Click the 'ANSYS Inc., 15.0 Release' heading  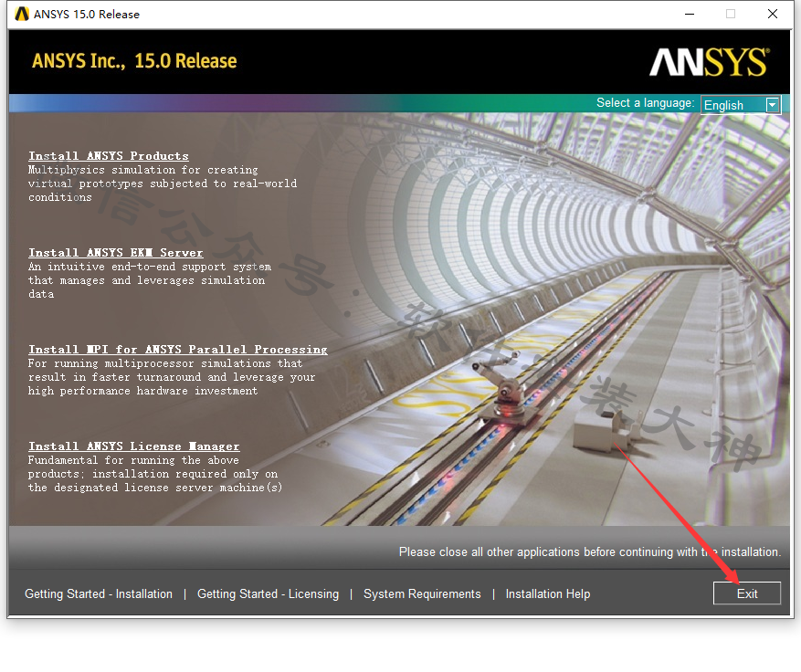(134, 61)
